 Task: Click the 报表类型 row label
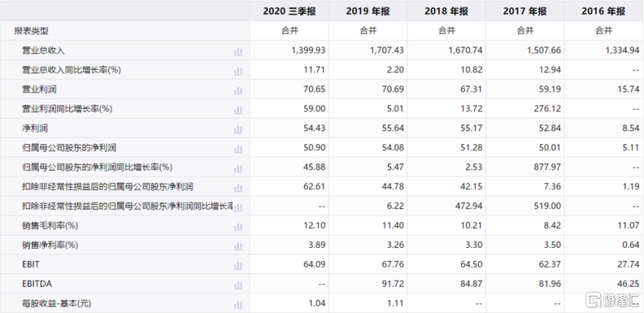[x=31, y=31]
